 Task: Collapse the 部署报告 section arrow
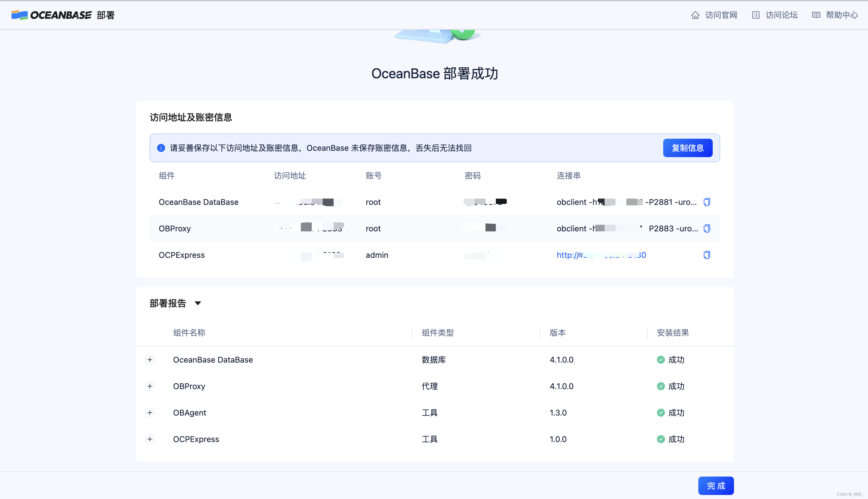[x=198, y=303]
